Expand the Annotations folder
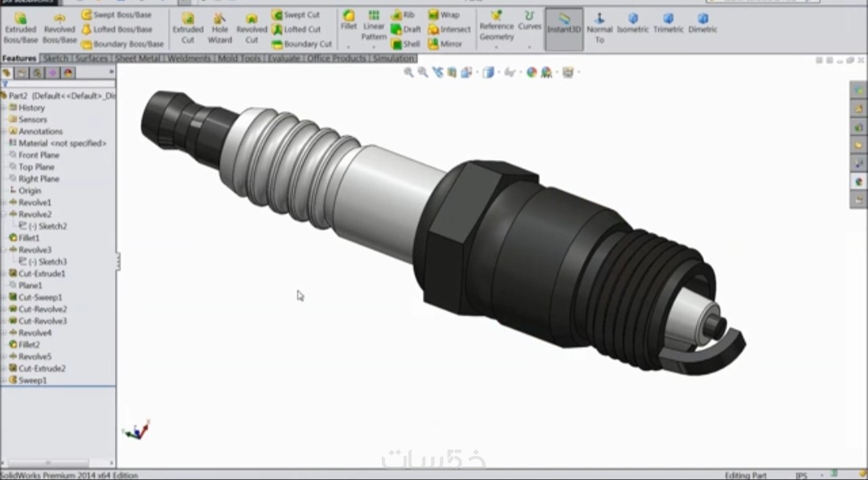Image resolution: width=868 pixels, height=480 pixels. (4, 131)
